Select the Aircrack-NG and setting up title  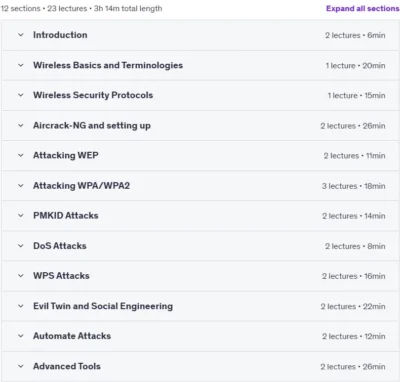92,126
